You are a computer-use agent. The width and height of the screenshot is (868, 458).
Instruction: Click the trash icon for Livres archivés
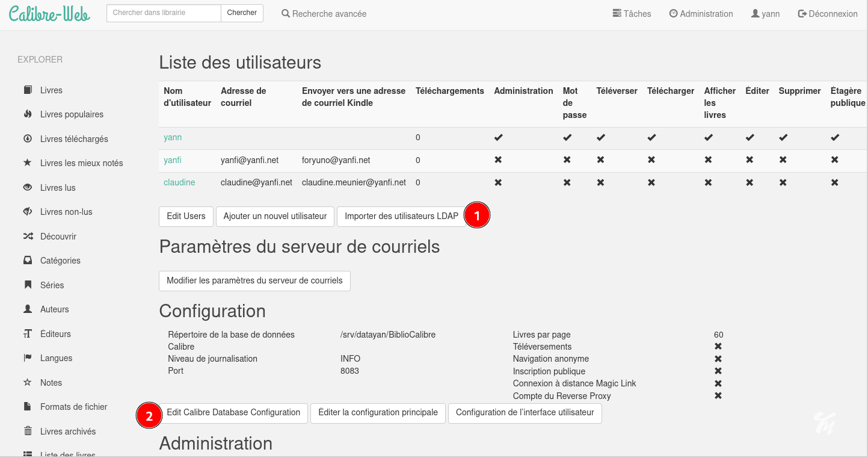coord(28,432)
